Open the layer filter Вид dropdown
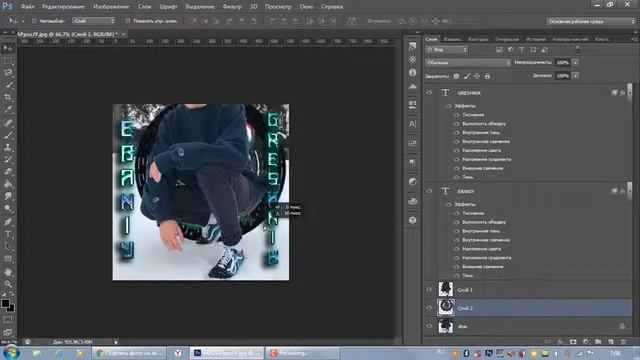This screenshot has width=640, height=360. [x=447, y=50]
